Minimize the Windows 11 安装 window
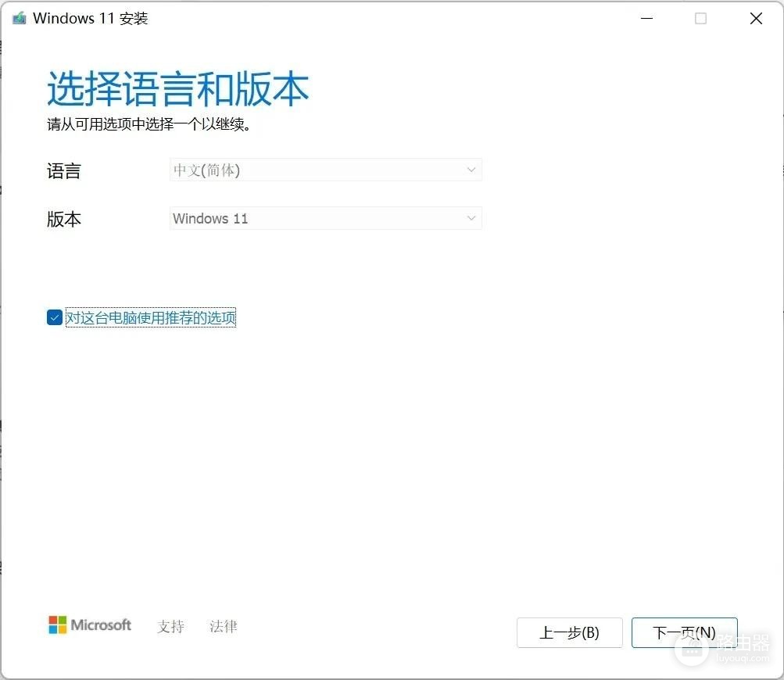Viewport: 784px width, 680px height. click(x=647, y=19)
